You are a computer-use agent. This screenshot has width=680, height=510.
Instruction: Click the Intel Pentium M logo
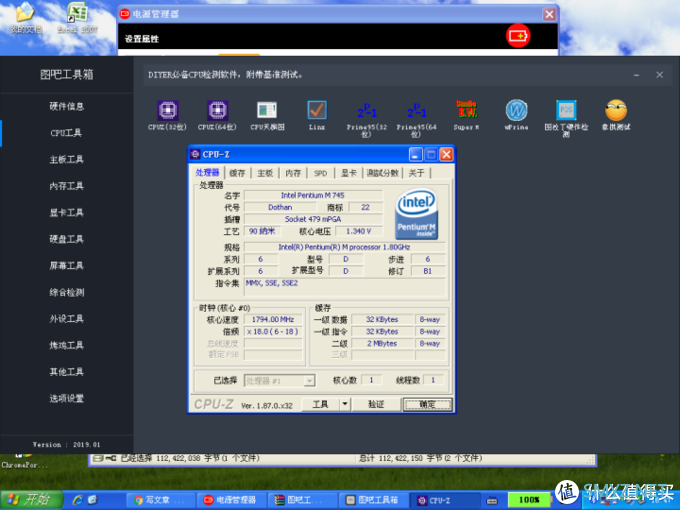point(416,213)
